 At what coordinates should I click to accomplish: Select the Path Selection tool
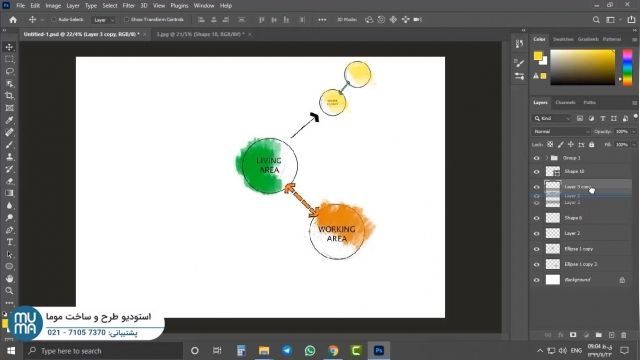(x=9, y=254)
